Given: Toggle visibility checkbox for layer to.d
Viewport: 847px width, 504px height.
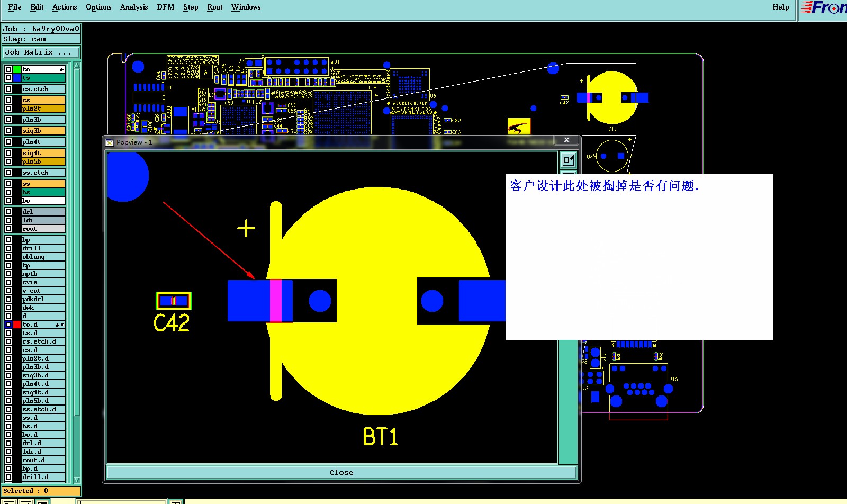Looking at the screenshot, I should (8, 325).
